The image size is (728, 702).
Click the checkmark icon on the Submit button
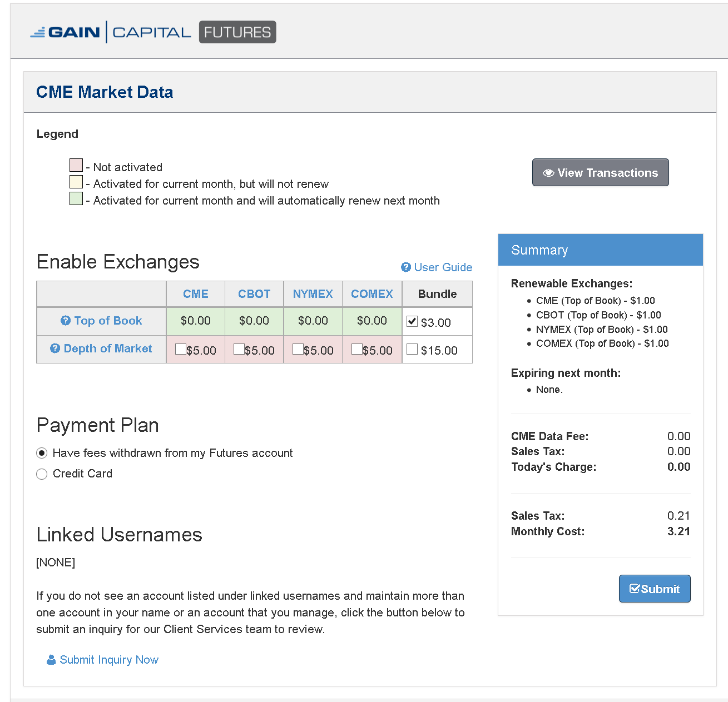(x=635, y=589)
